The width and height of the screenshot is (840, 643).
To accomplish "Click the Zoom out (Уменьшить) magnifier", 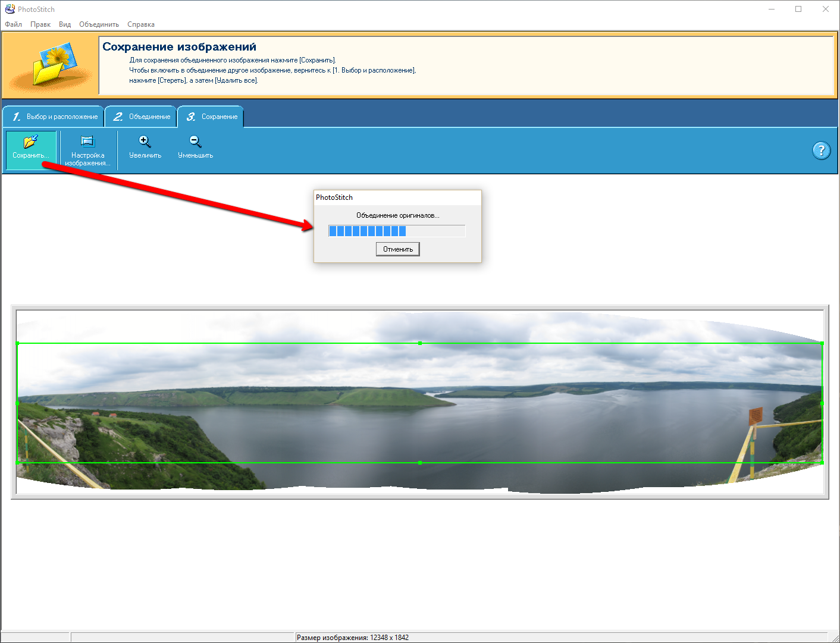I will [x=195, y=142].
